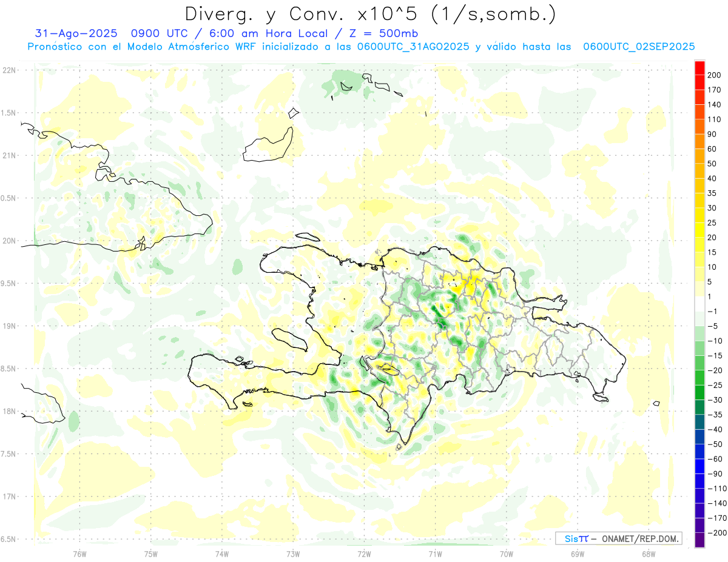This screenshot has width=728, height=562.
Task: Click the 9.5N latitude label
Action: [9, 284]
